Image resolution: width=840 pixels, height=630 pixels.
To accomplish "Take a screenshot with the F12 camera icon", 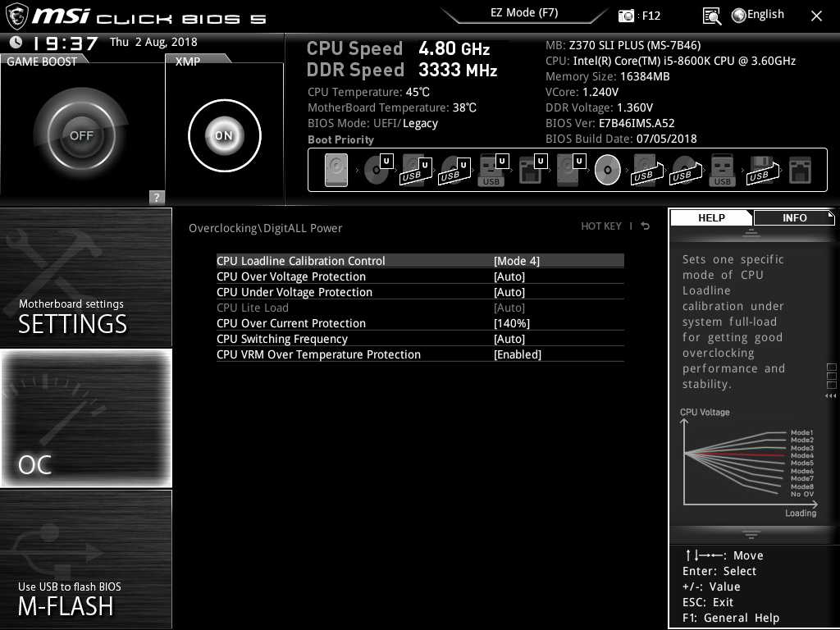I will click(626, 16).
